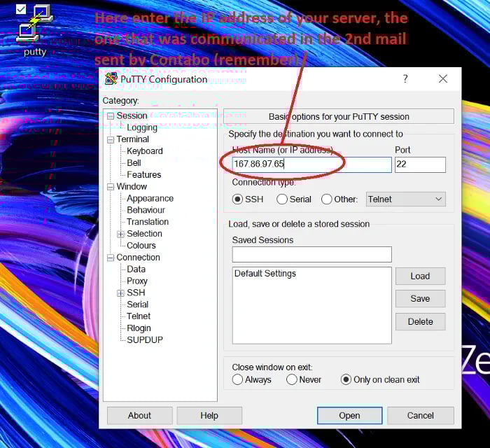This screenshot has width=490, height=448.
Task: Select Serial connection type radio button
Action: (x=282, y=199)
